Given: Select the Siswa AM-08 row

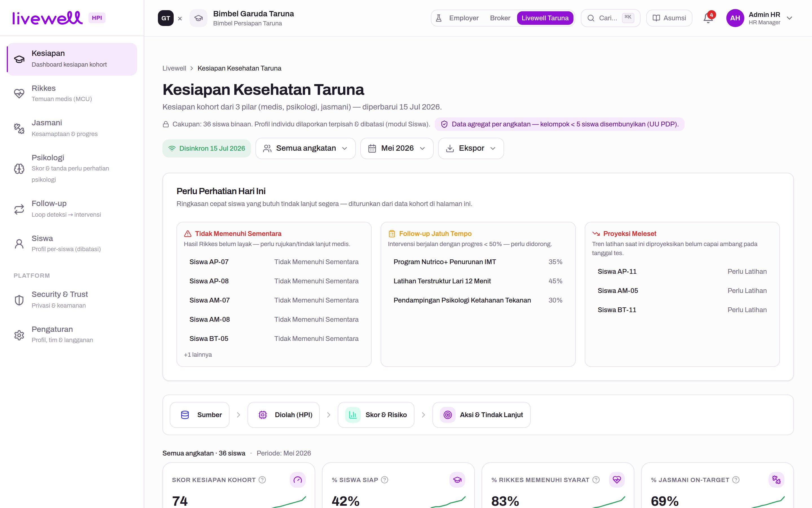Looking at the screenshot, I should pos(274,319).
